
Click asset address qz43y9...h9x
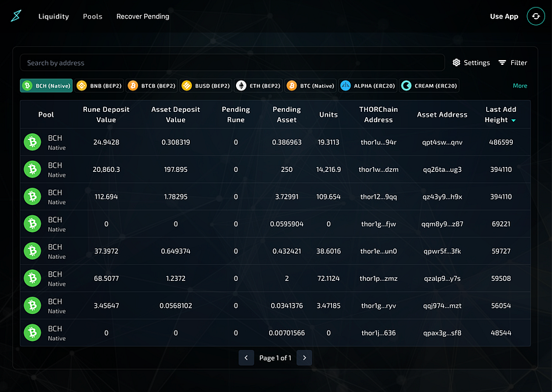(x=442, y=197)
